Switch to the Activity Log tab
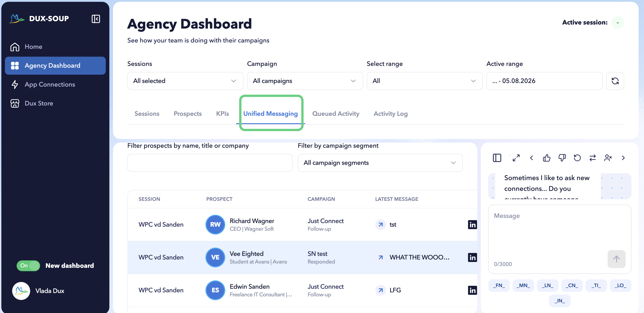Screen dimensions: 644x313 390,114
